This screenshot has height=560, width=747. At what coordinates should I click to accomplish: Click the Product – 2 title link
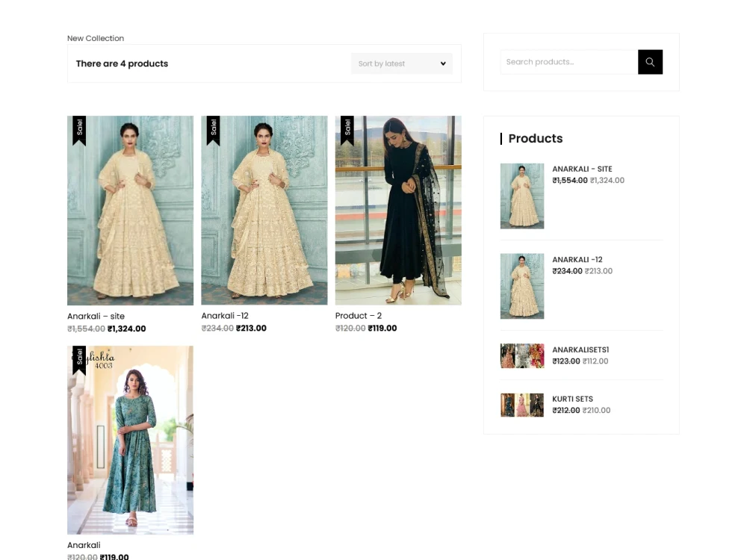[359, 316]
